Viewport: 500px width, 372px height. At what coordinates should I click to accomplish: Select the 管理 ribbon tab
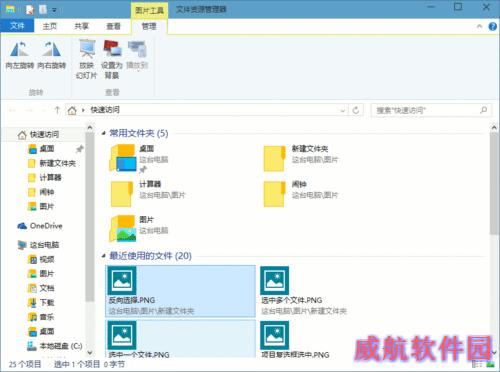(x=149, y=26)
